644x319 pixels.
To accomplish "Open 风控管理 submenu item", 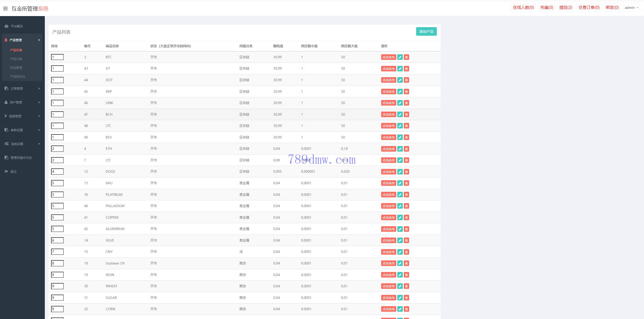I will (16, 68).
